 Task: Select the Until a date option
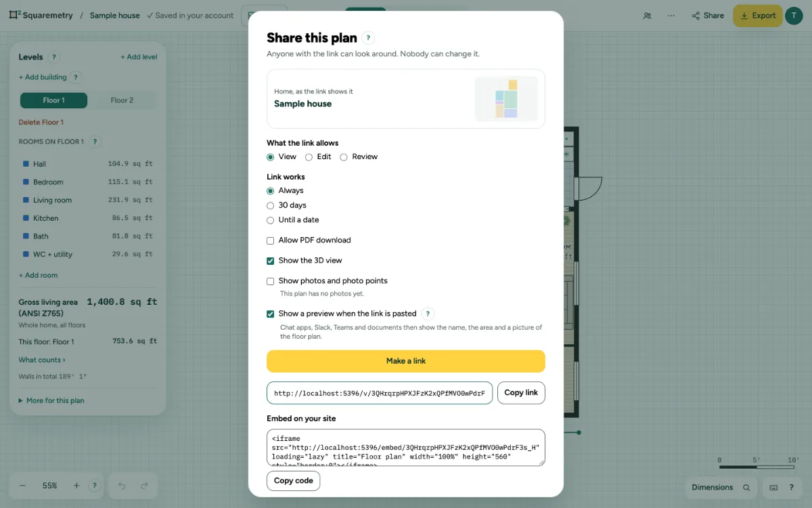tap(271, 220)
